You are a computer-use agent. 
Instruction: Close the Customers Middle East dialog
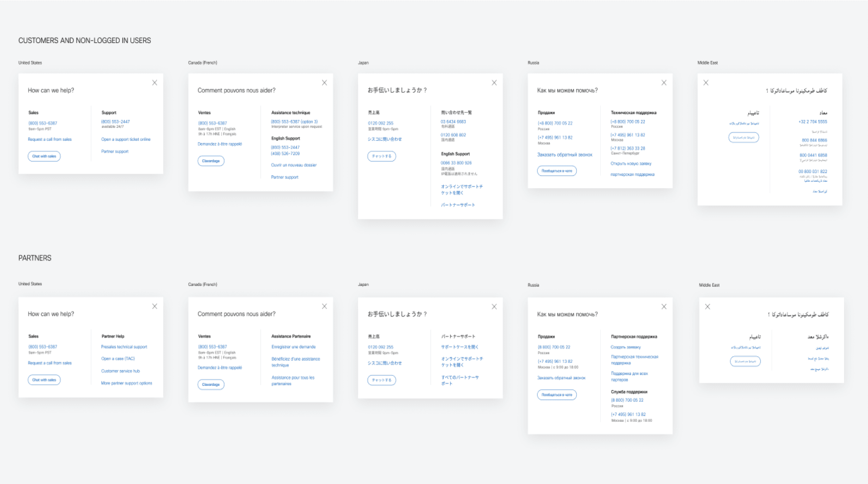[x=706, y=82]
